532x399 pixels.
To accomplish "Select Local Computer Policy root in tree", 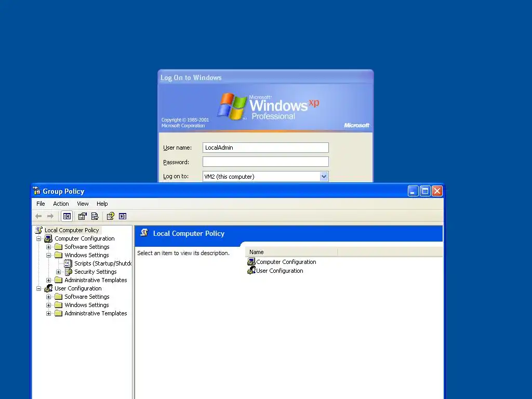I will 72,230.
